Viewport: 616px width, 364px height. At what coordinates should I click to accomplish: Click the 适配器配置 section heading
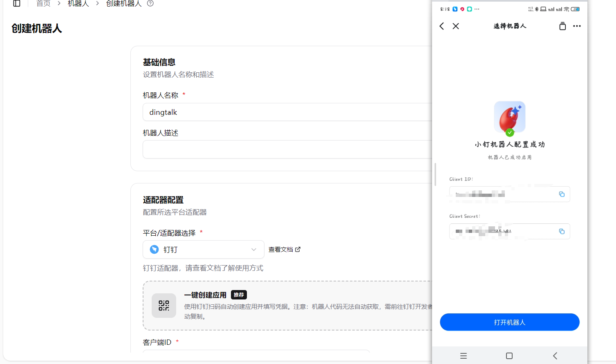(163, 200)
